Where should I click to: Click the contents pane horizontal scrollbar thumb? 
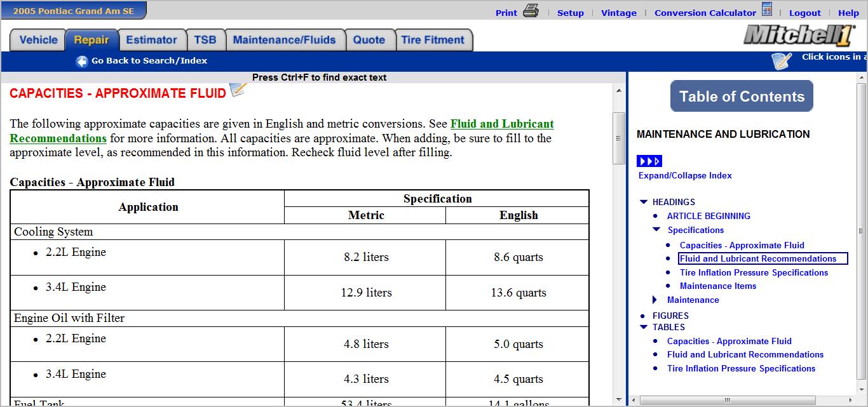727,401
